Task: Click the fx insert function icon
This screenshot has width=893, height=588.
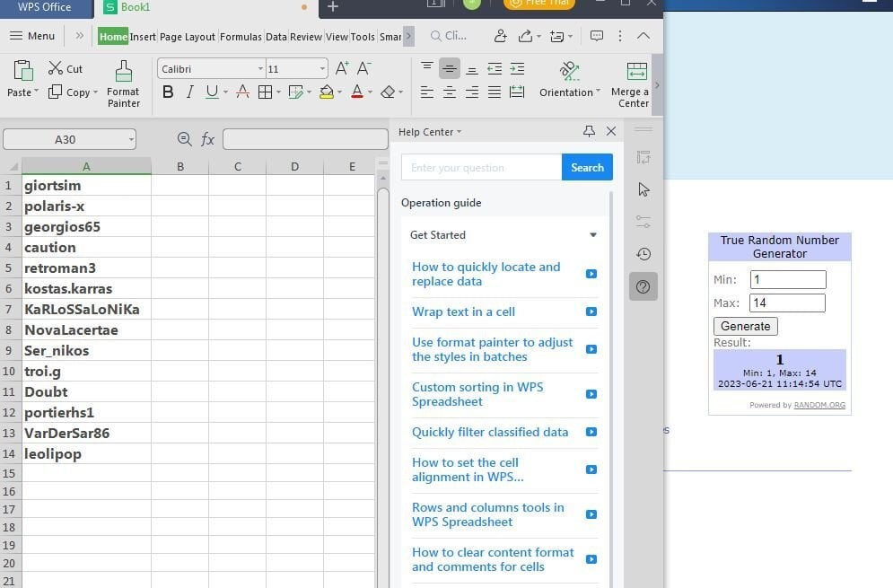Action: [207, 139]
